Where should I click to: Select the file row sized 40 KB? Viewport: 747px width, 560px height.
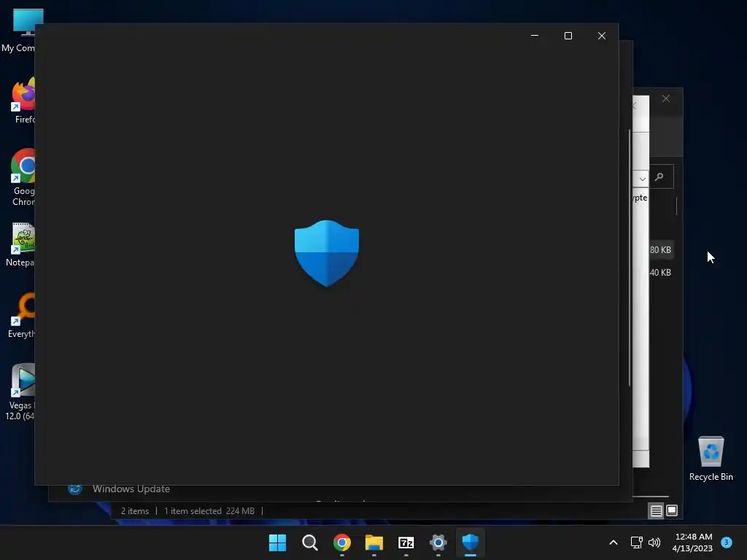click(660, 273)
